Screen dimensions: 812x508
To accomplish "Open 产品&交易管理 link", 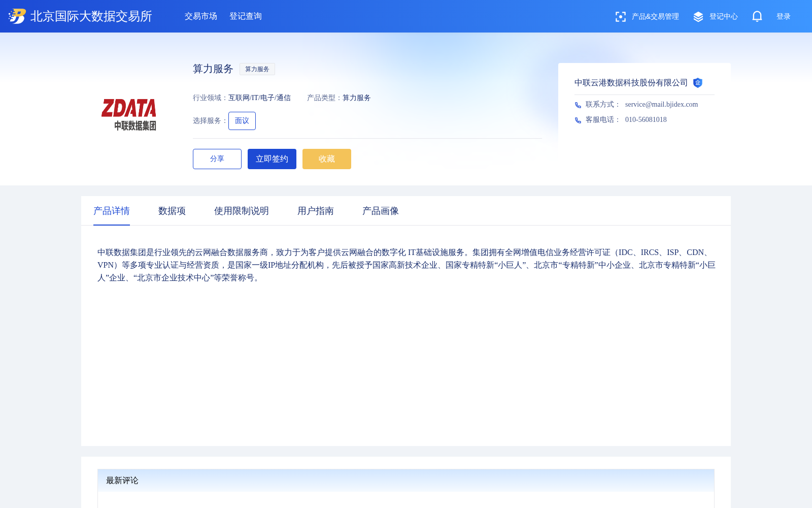I will pyautogui.click(x=655, y=16).
